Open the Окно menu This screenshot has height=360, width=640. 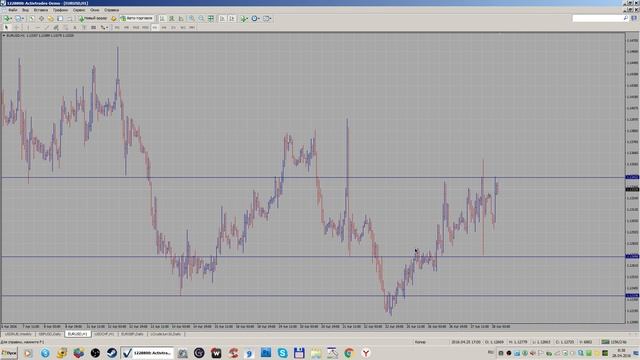point(95,10)
